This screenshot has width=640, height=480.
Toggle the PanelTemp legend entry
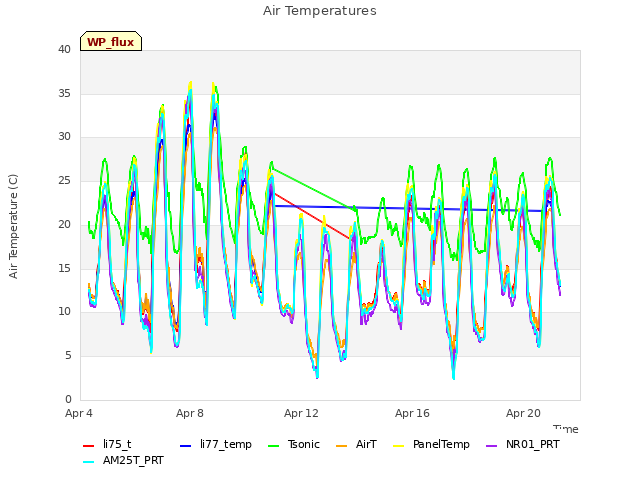coord(431,444)
